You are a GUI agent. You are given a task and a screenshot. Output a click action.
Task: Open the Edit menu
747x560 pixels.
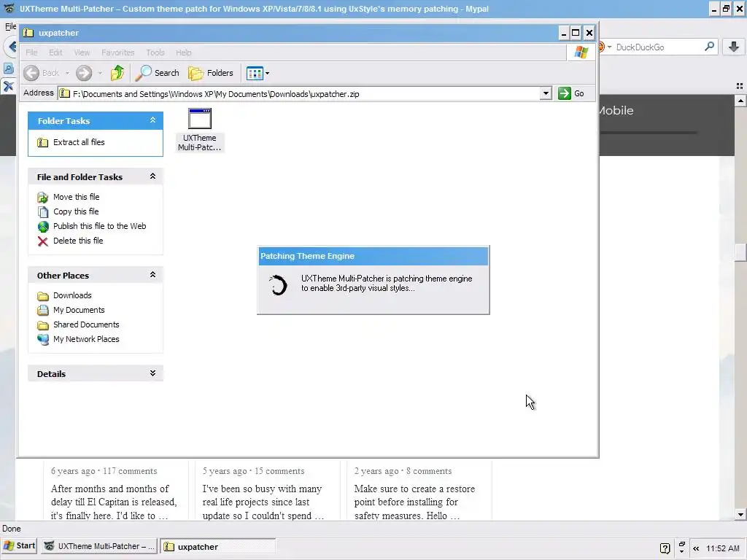55,52
